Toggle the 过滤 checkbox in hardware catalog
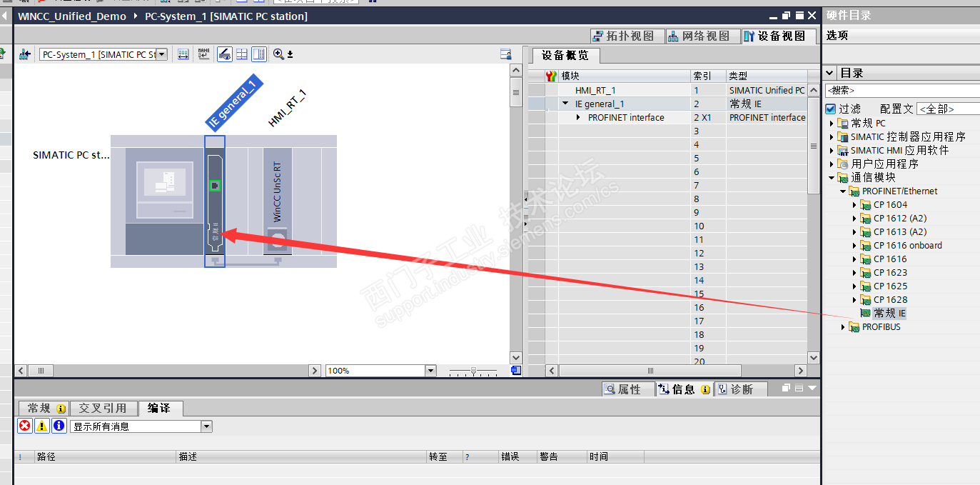The image size is (980, 485). [x=830, y=109]
